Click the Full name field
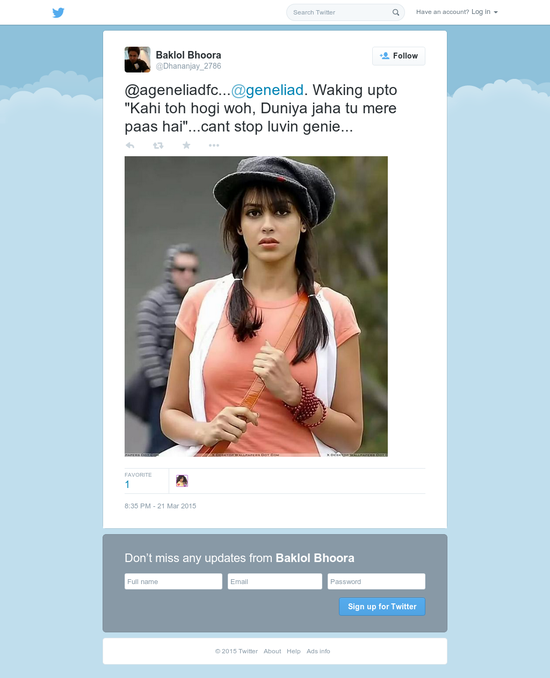The height and width of the screenshot is (678, 550). click(173, 582)
